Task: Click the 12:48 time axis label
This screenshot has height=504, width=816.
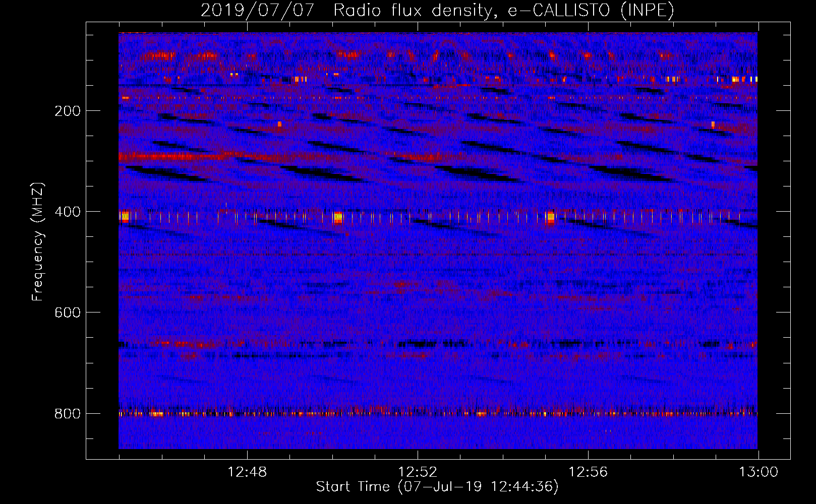Action: (247, 472)
